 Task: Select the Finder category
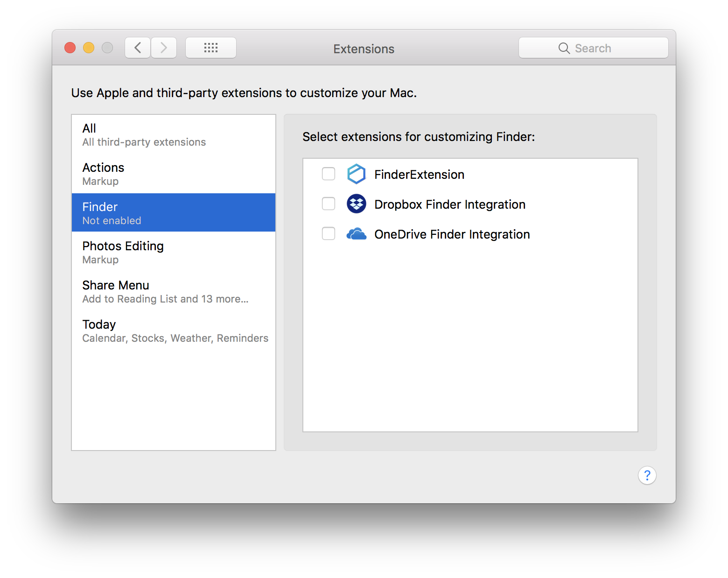174,212
